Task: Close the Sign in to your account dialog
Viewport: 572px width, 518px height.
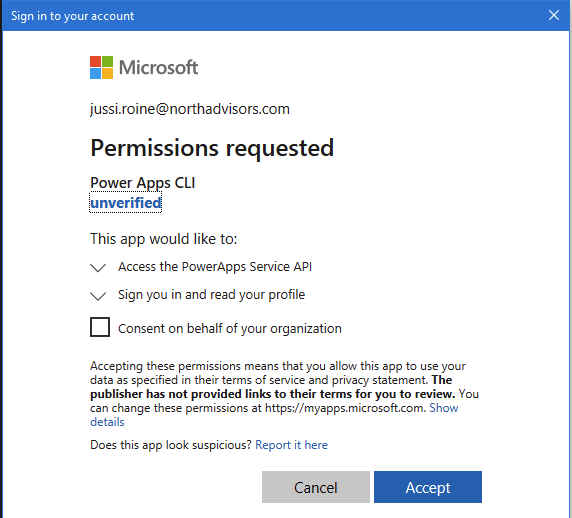Action: (x=554, y=15)
